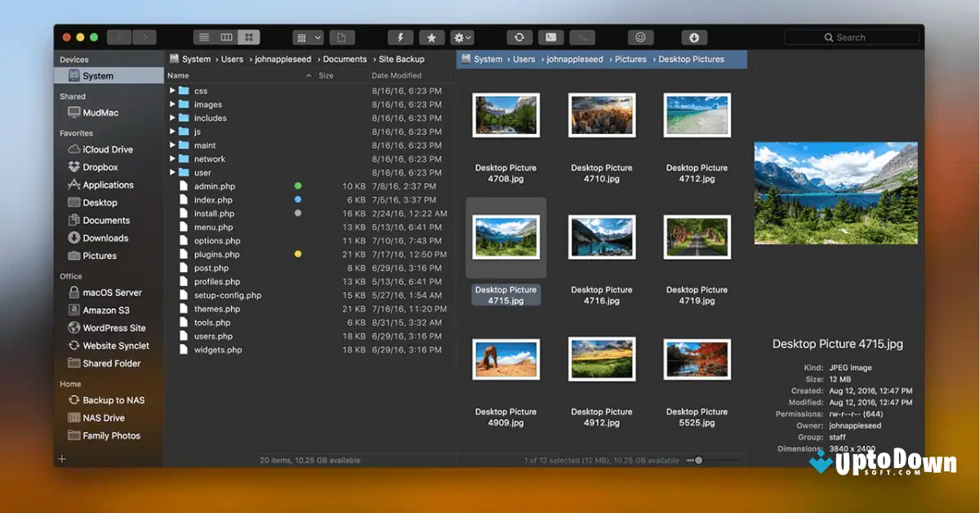This screenshot has width=980, height=513.
Task: Open the quick actions lightning icon
Action: (x=400, y=37)
